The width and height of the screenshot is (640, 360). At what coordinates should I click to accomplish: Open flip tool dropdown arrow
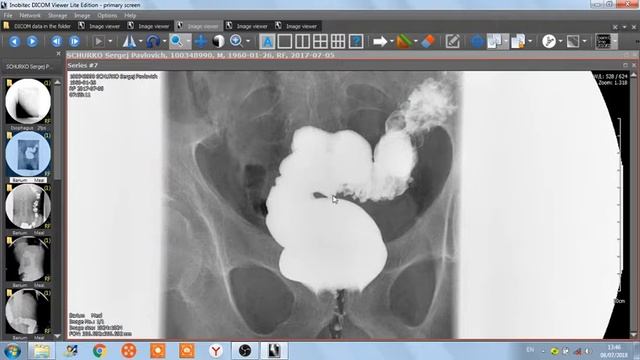pyautogui.click(x=141, y=41)
